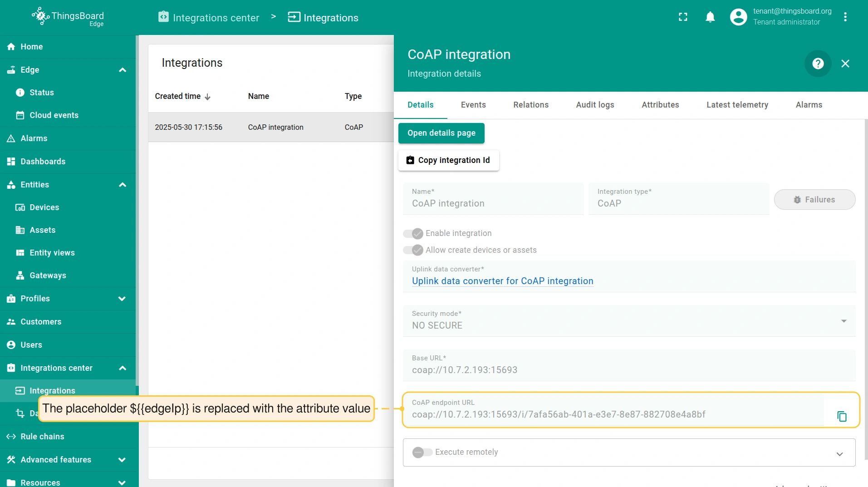Screen dimensions: 868x487
Task: Open the Security mode dropdown
Action: 628,321
